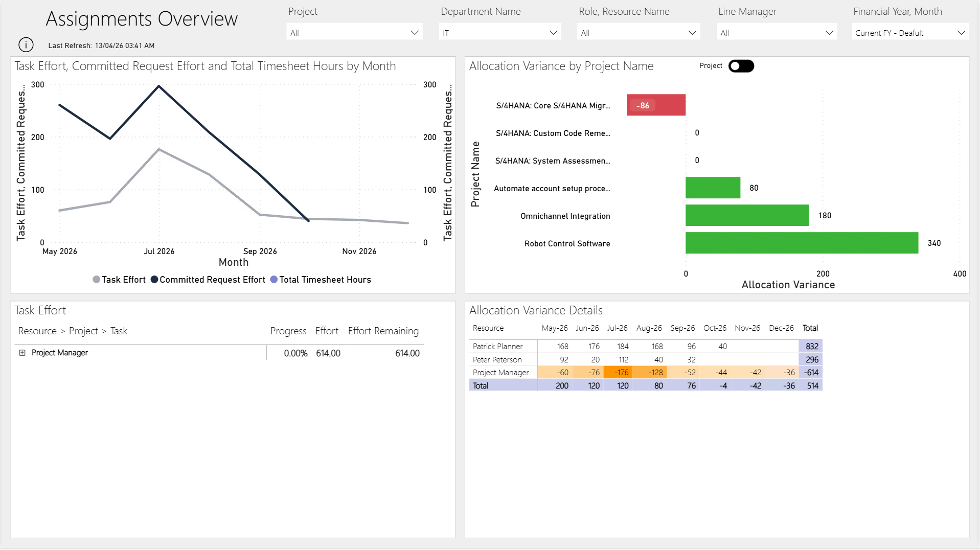Expand the Project Manager row
This screenshot has width=980, height=550.
pyautogui.click(x=22, y=353)
